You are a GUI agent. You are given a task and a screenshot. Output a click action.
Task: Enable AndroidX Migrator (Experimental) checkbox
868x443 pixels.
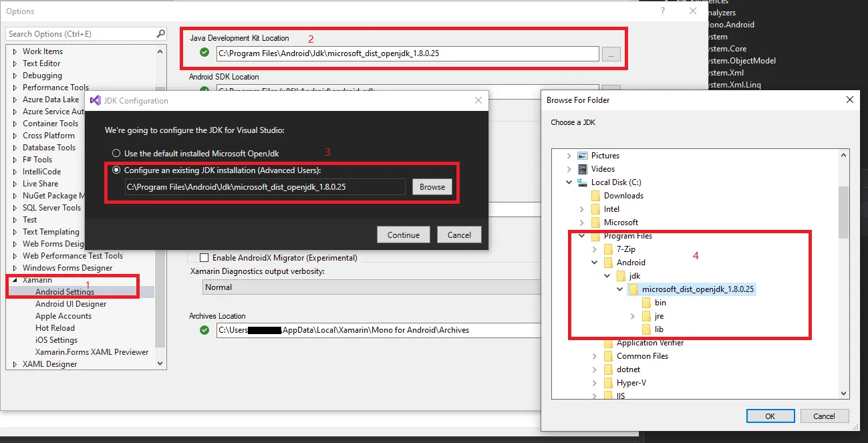coord(204,257)
